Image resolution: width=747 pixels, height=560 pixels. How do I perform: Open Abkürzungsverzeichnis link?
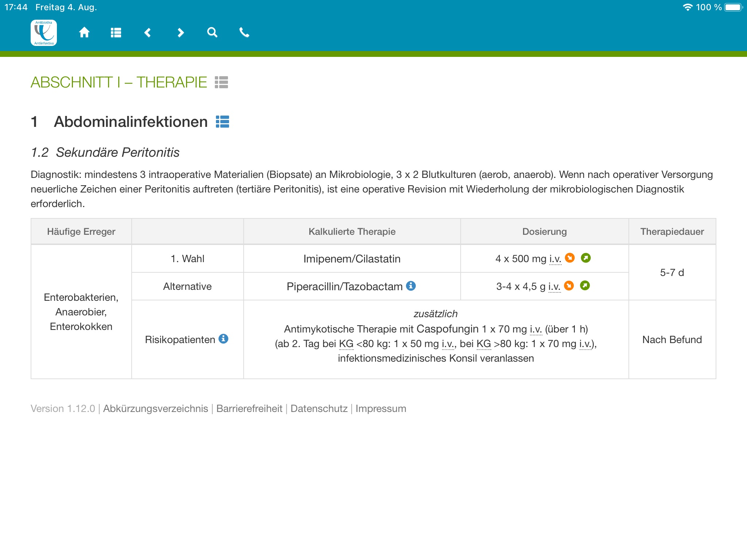156,409
